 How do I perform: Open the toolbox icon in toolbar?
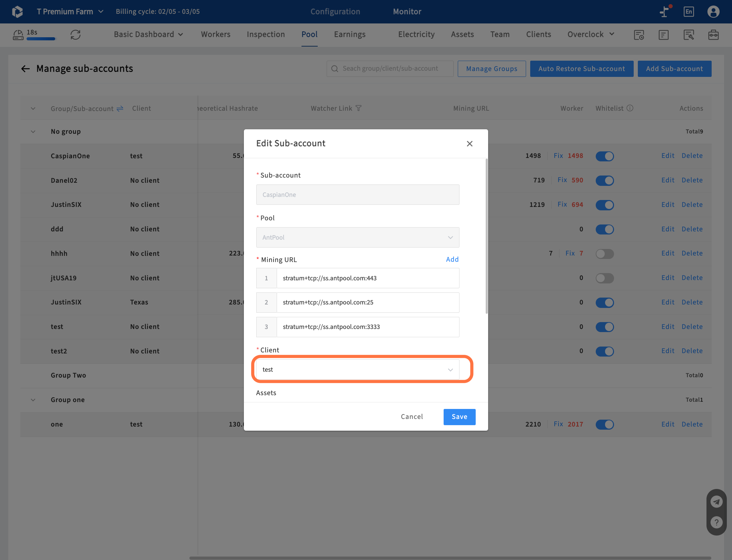pos(713,34)
